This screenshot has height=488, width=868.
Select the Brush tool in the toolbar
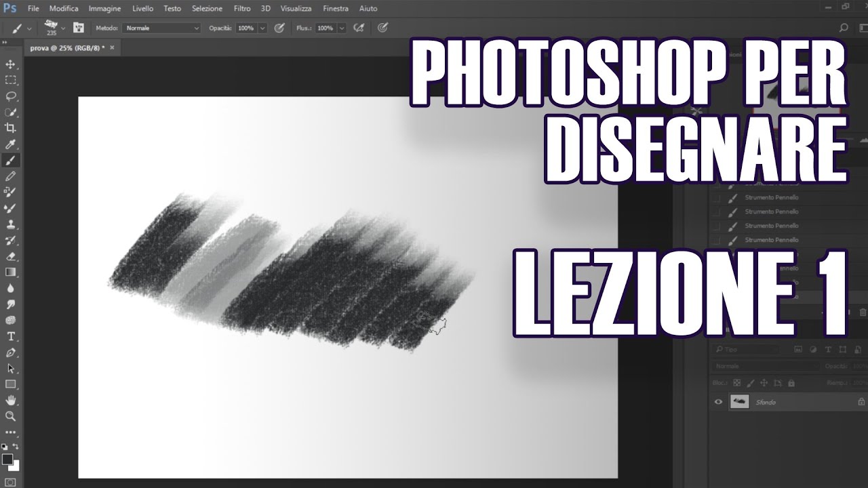tap(10, 161)
